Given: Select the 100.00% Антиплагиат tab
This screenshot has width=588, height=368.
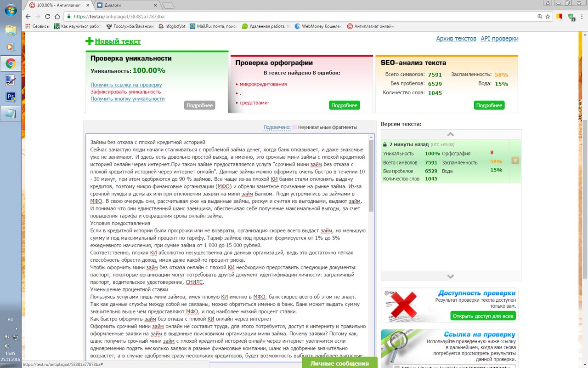Looking at the screenshot, I should [x=57, y=6].
